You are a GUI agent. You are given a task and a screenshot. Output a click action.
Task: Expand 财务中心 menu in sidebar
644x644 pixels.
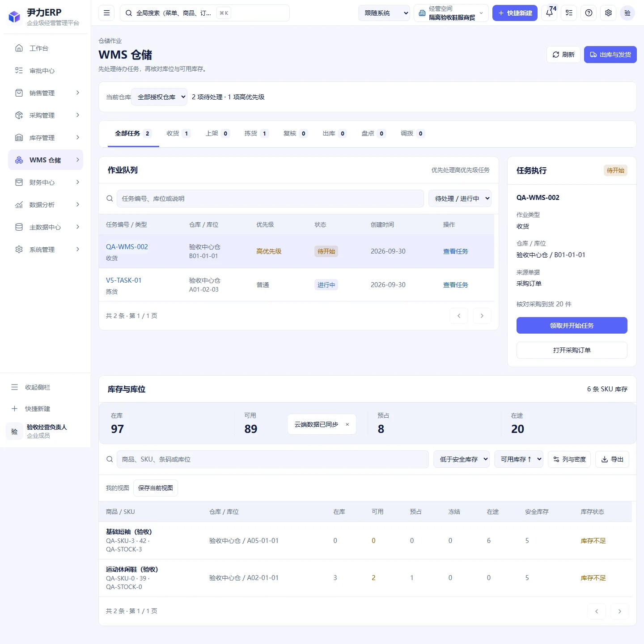46,182
